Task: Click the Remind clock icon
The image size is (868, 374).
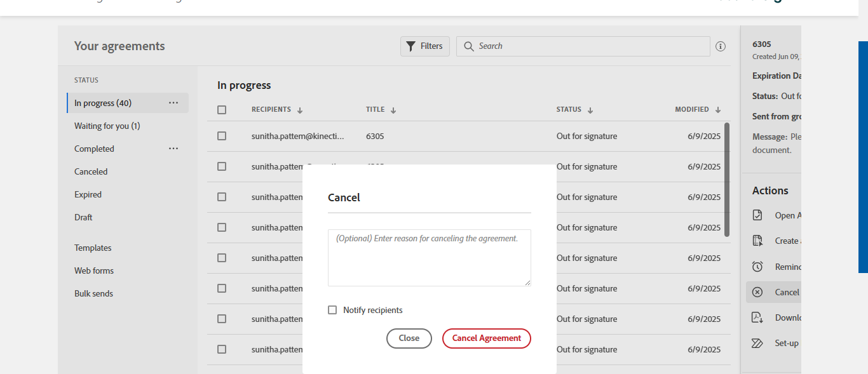Action: [757, 267]
